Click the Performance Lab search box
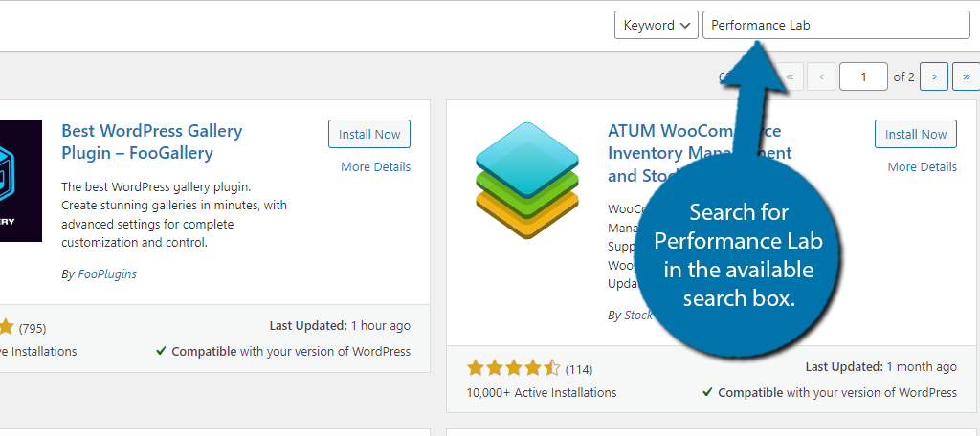 click(x=836, y=26)
